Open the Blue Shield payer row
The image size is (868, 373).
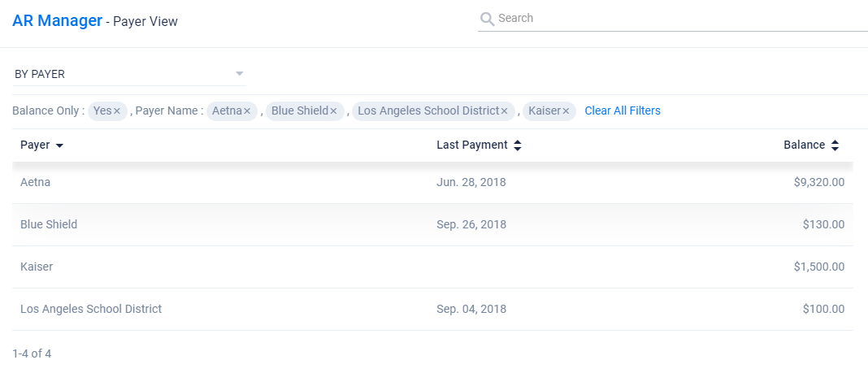(49, 224)
